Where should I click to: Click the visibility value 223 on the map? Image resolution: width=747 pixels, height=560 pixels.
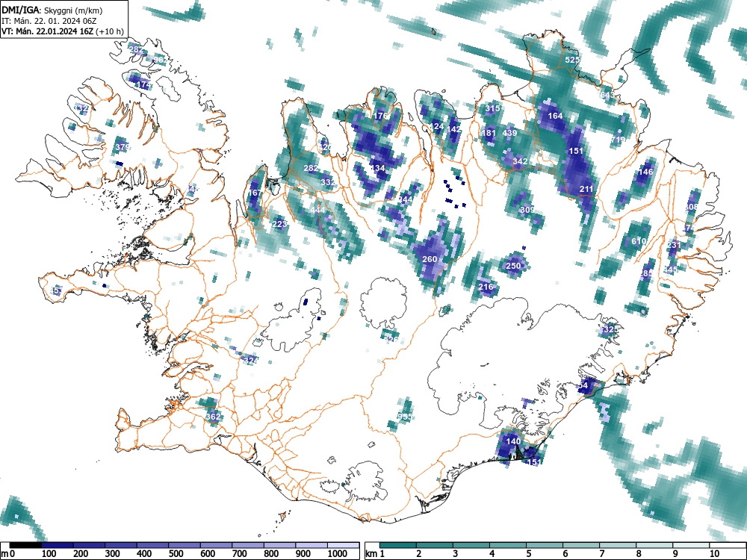pyautogui.click(x=279, y=224)
